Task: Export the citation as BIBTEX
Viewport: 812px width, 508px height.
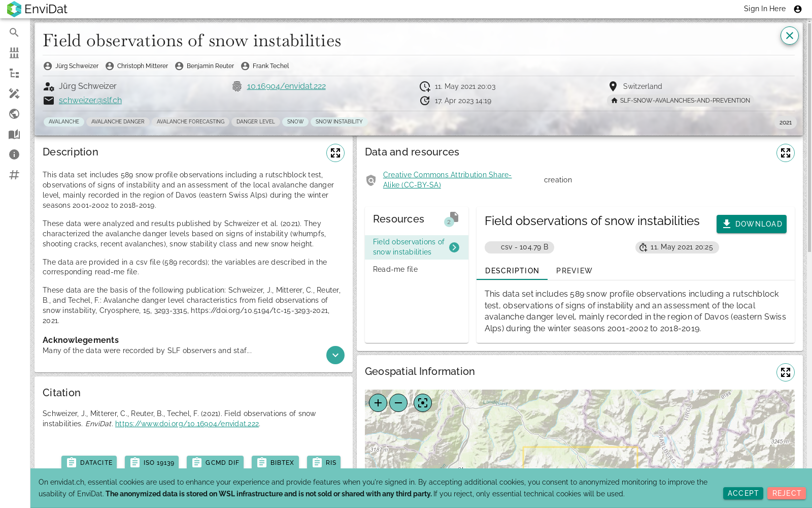Action: 275,462
